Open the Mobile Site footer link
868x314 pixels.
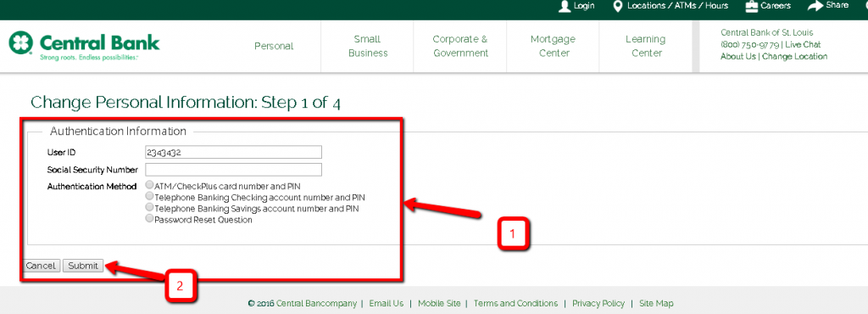[x=439, y=304]
